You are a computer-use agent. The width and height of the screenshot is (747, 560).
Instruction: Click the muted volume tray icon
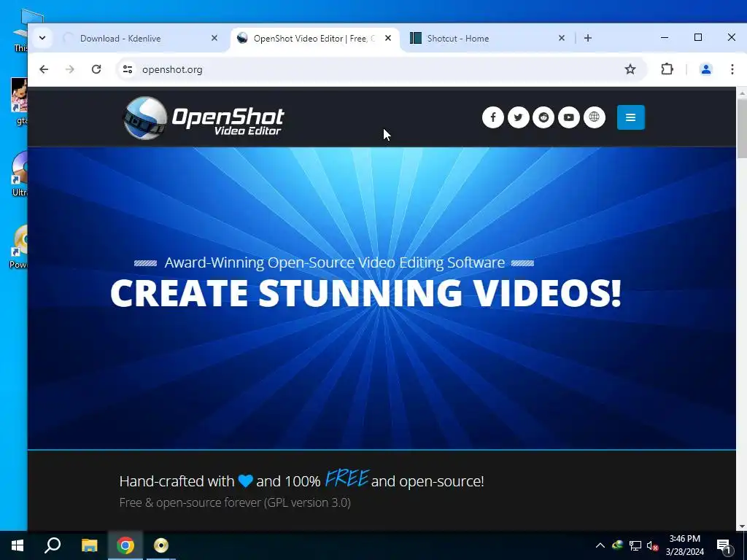coord(652,545)
